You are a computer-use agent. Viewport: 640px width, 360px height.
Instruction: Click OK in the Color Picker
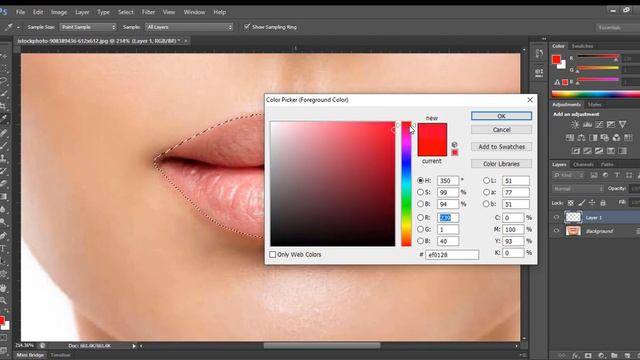point(501,116)
